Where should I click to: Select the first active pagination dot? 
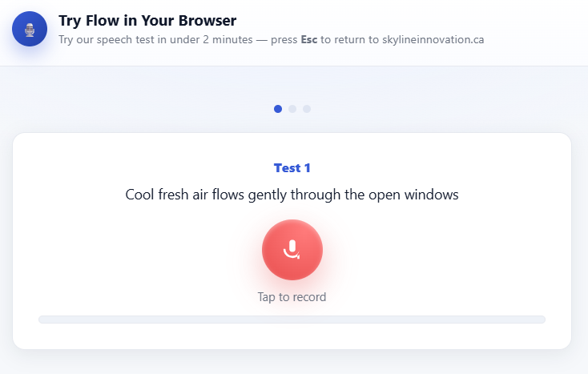tap(278, 109)
